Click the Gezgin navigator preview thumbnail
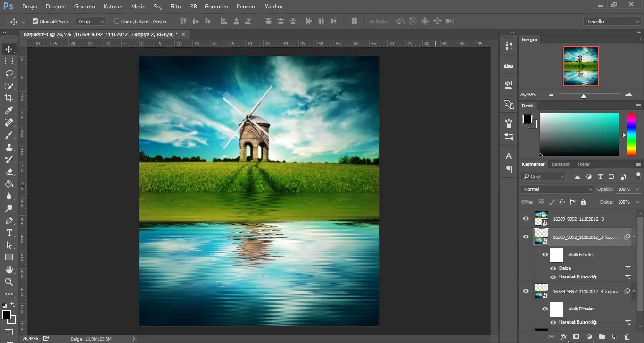The height and width of the screenshot is (343, 644). [x=580, y=66]
